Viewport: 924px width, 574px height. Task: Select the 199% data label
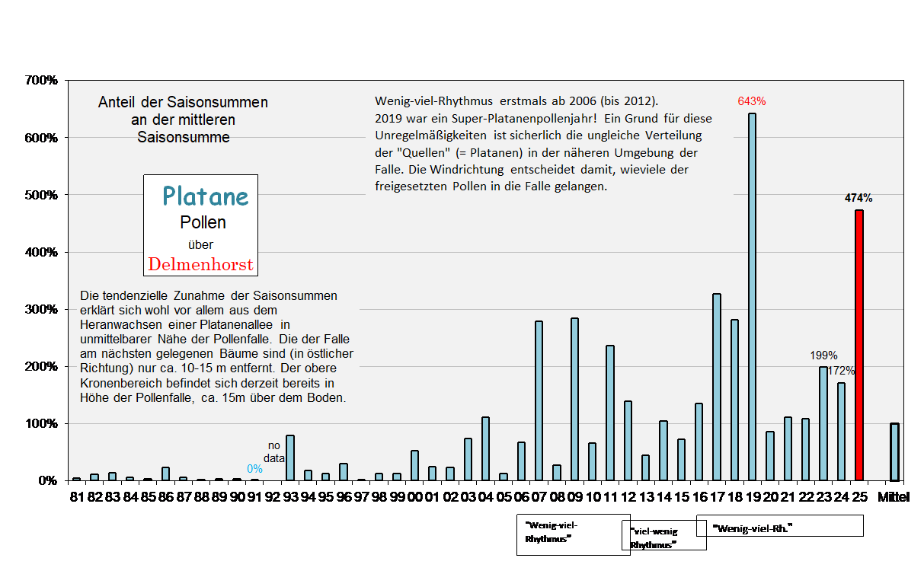pos(823,356)
